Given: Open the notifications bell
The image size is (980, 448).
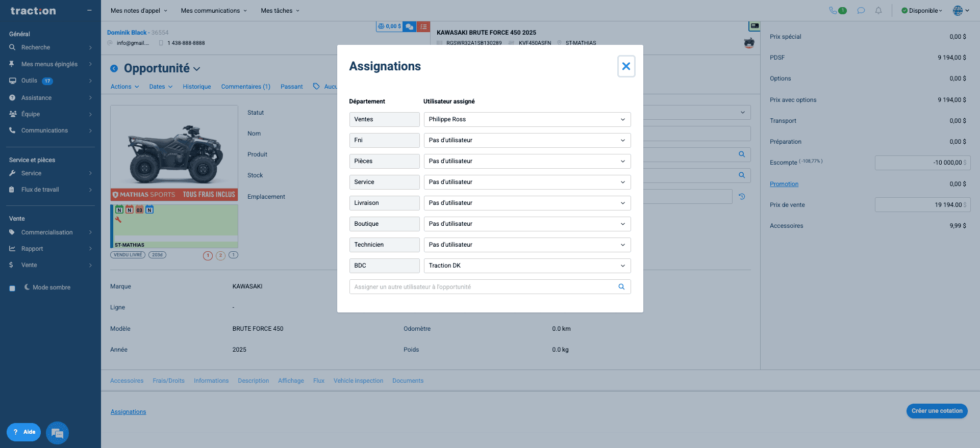Looking at the screenshot, I should (878, 11).
